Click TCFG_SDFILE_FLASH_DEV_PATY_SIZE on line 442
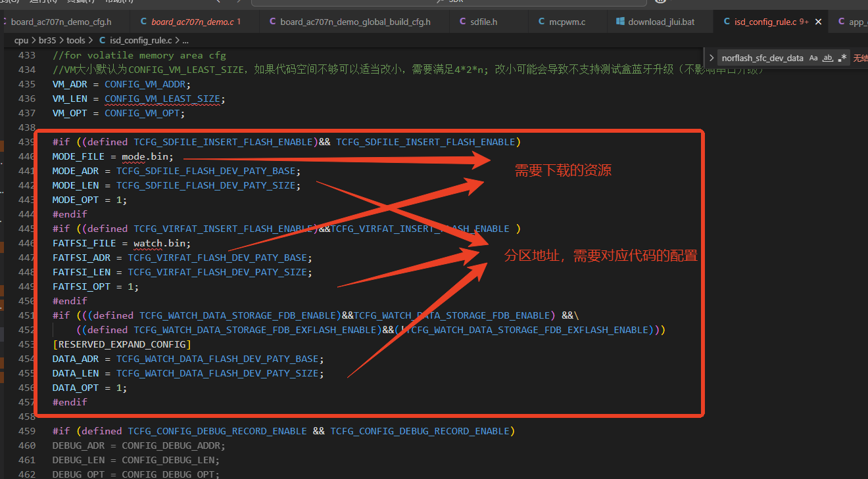 tap(206, 185)
